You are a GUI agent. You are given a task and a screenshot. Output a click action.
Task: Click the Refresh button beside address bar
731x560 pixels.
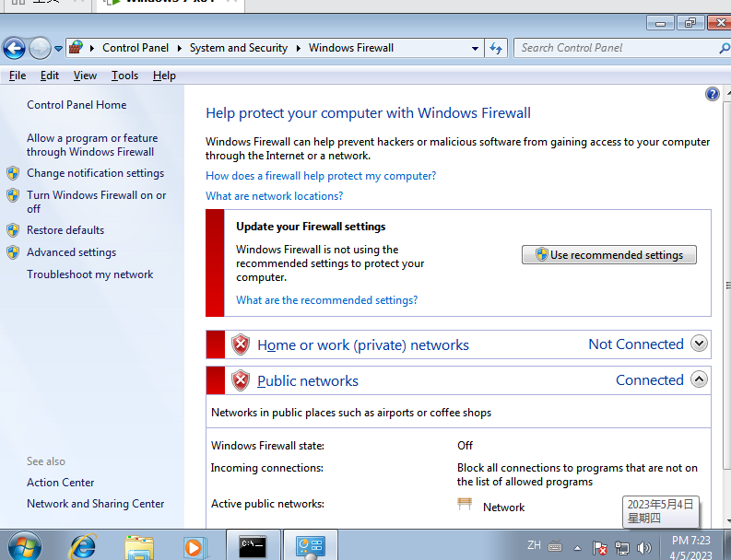496,48
